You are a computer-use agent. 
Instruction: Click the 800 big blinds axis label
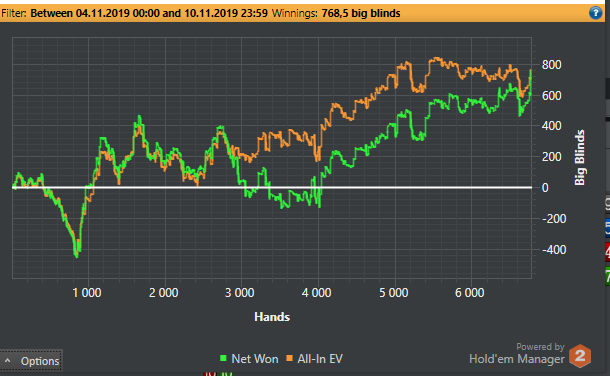point(552,65)
